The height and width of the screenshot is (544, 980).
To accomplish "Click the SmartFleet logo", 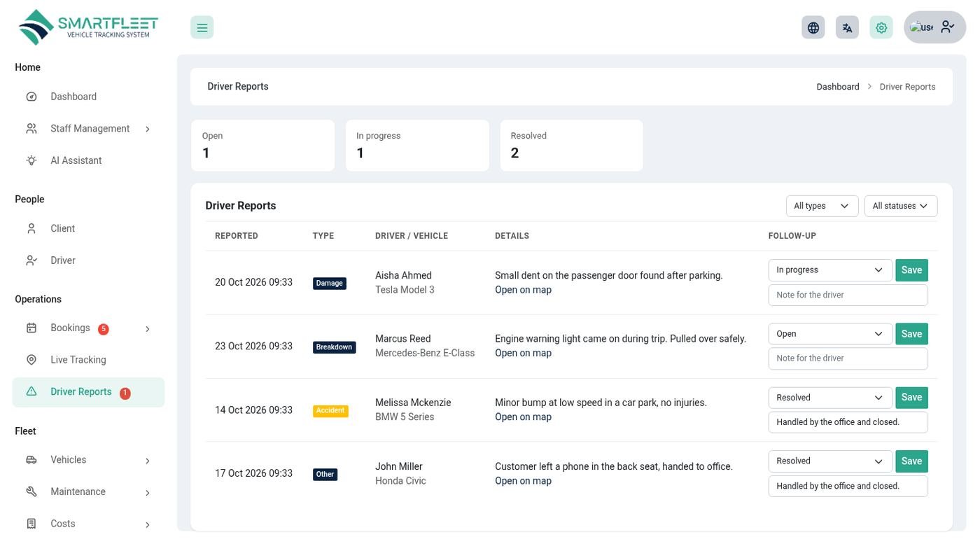I will coord(88,27).
